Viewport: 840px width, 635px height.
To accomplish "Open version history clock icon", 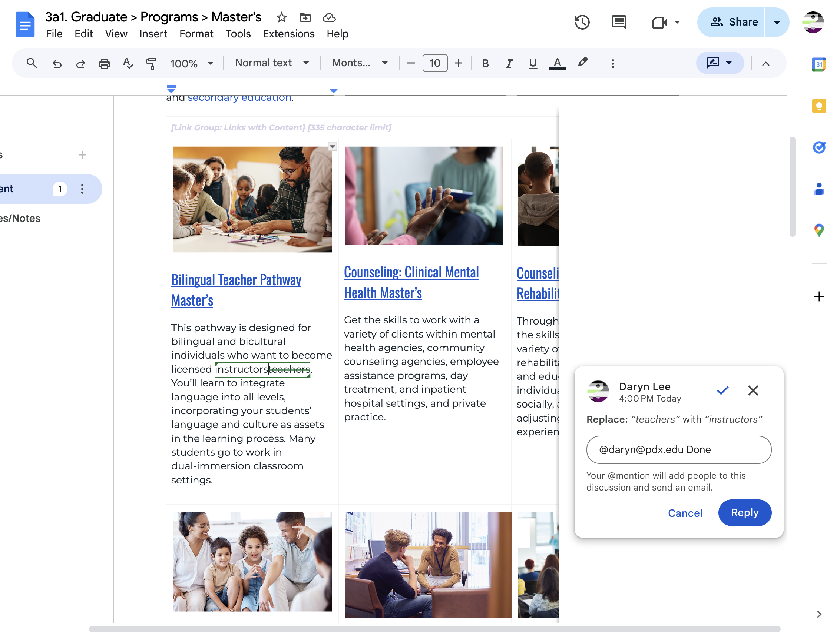I will 582,22.
